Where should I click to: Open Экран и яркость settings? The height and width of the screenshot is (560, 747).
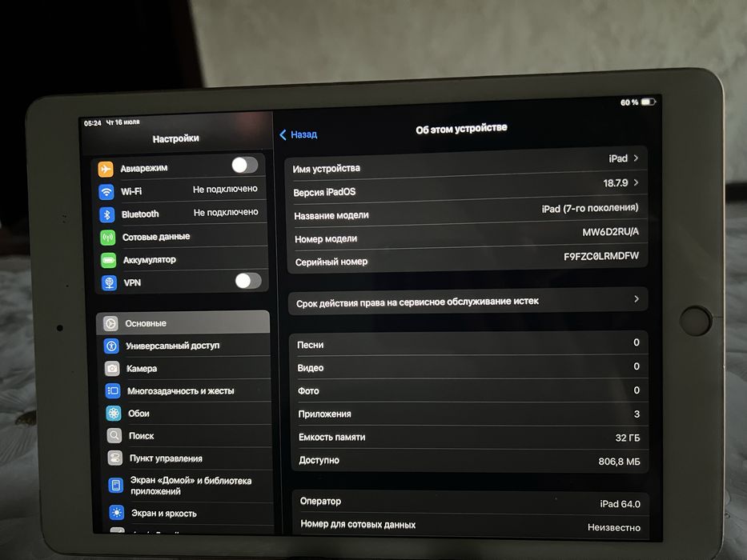point(189,514)
